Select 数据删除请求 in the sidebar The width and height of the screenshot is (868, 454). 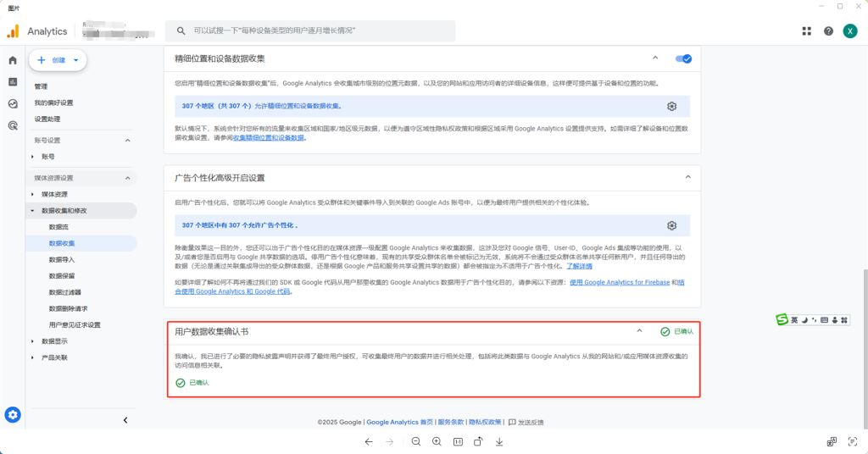coord(68,308)
